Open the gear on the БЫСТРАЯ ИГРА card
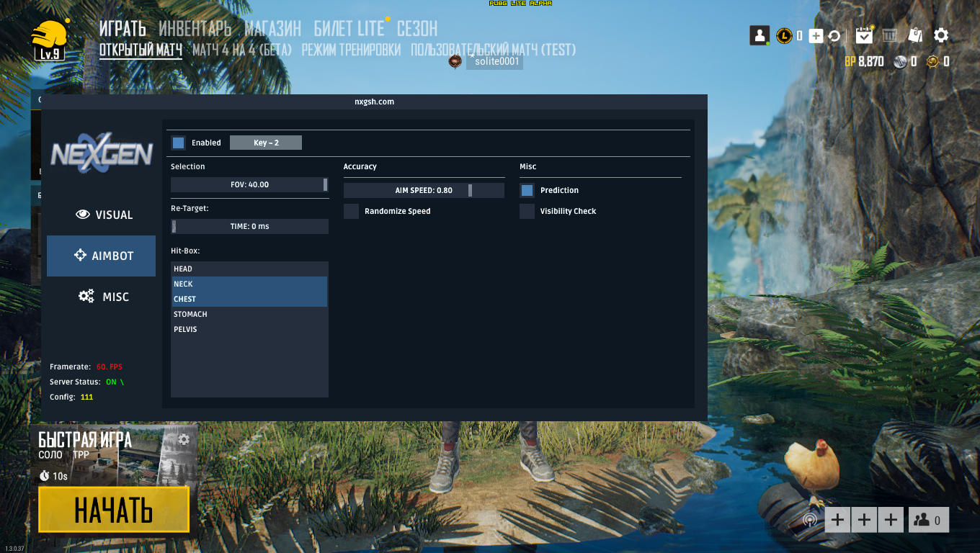 coord(184,439)
